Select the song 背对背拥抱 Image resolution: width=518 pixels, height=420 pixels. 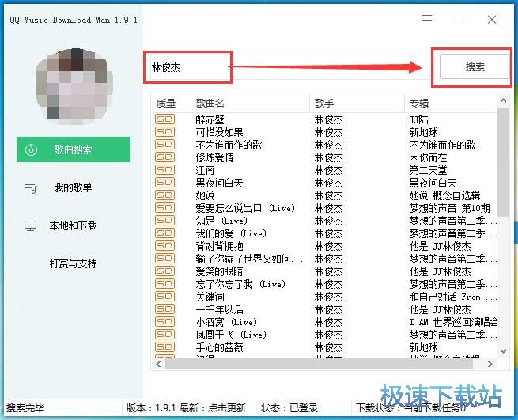coord(219,246)
